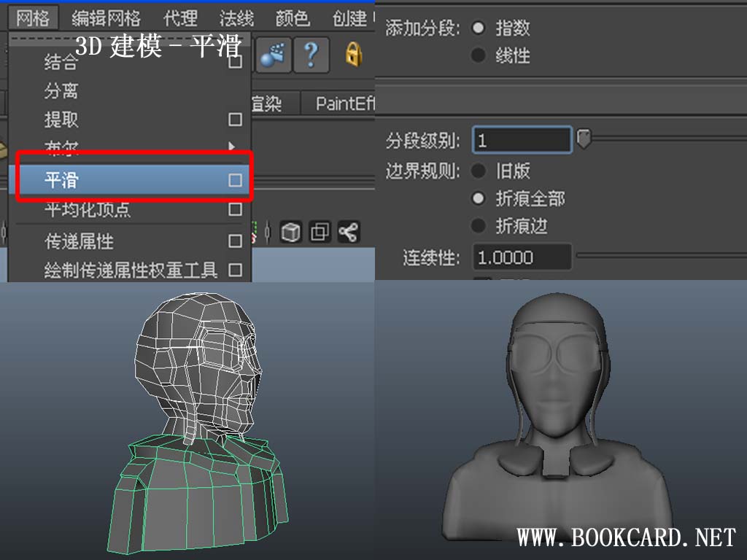
Task: Click the 分离 (Separate) menu item
Action: tap(61, 91)
